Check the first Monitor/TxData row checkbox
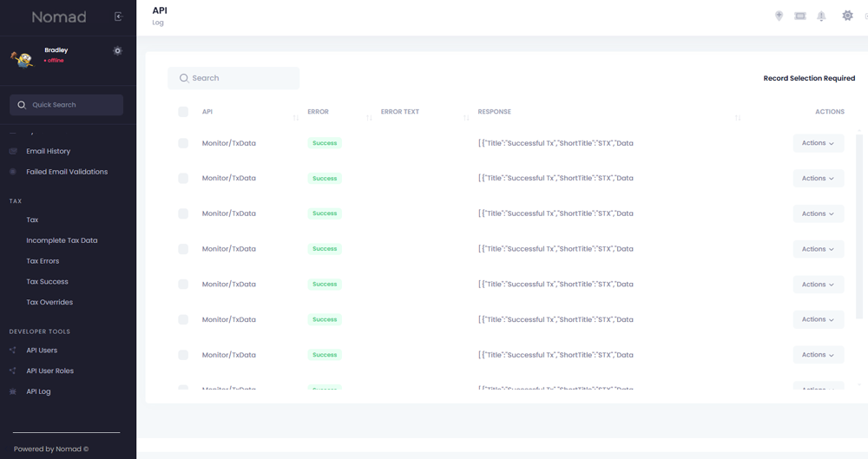Image resolution: width=868 pixels, height=459 pixels. click(x=183, y=143)
